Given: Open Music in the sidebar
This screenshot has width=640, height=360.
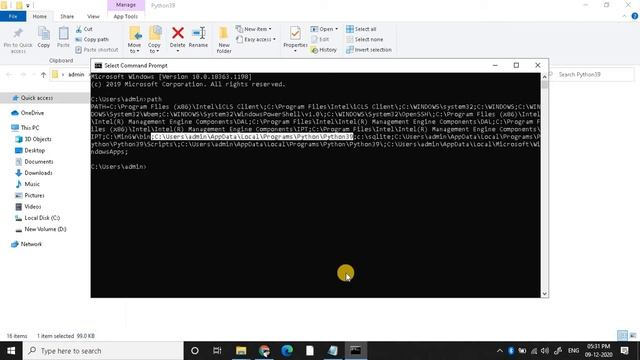Looking at the screenshot, I should click(x=32, y=184).
